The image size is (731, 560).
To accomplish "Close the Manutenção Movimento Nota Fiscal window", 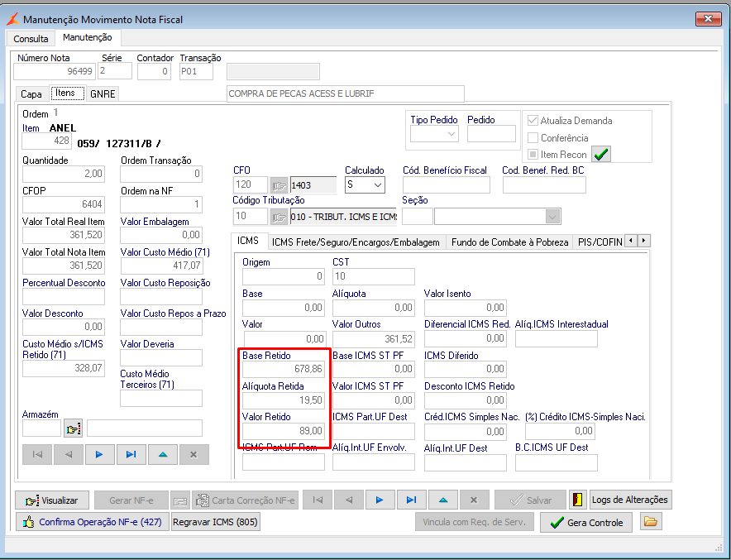I will pyautogui.click(x=708, y=19).
